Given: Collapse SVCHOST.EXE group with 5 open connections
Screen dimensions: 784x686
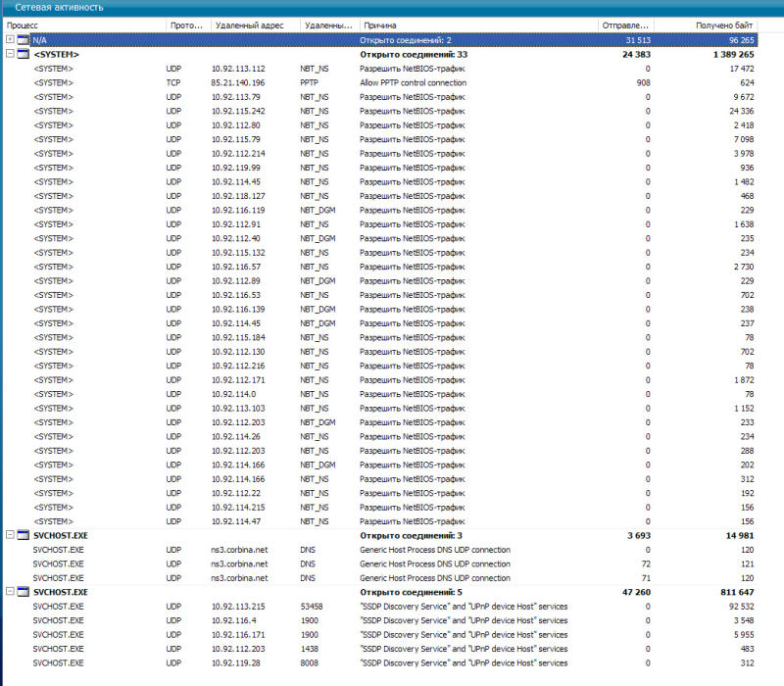Looking at the screenshot, I should click(10, 593).
